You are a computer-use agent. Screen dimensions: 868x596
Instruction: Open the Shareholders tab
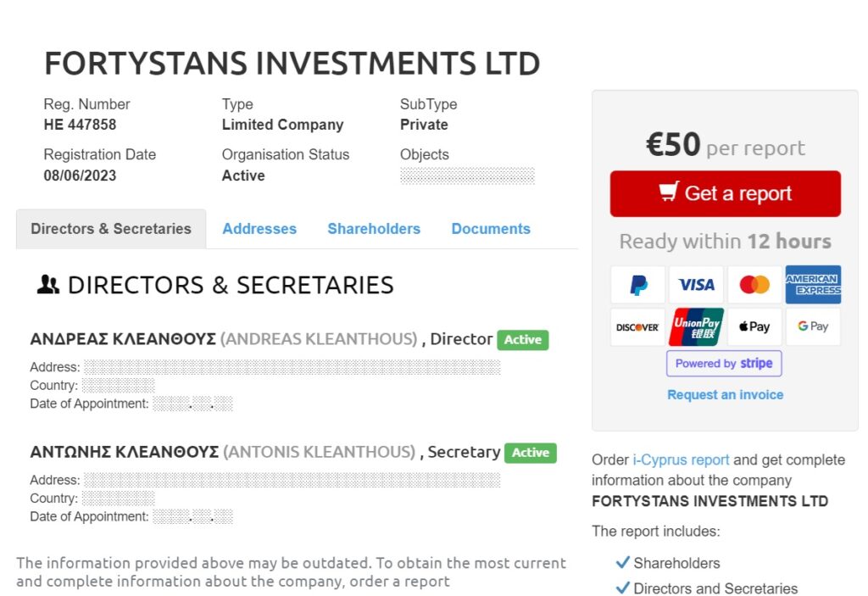tap(374, 229)
